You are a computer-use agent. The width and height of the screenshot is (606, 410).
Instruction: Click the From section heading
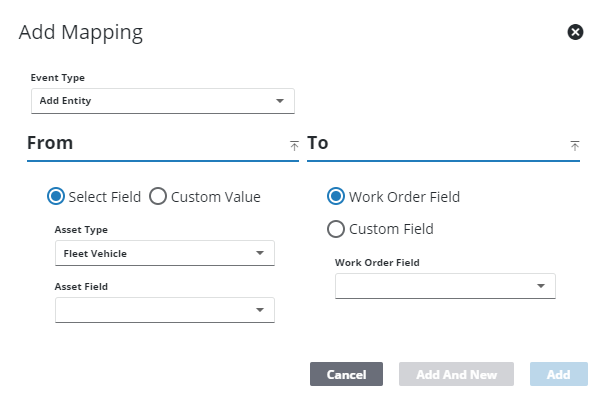coord(50,143)
